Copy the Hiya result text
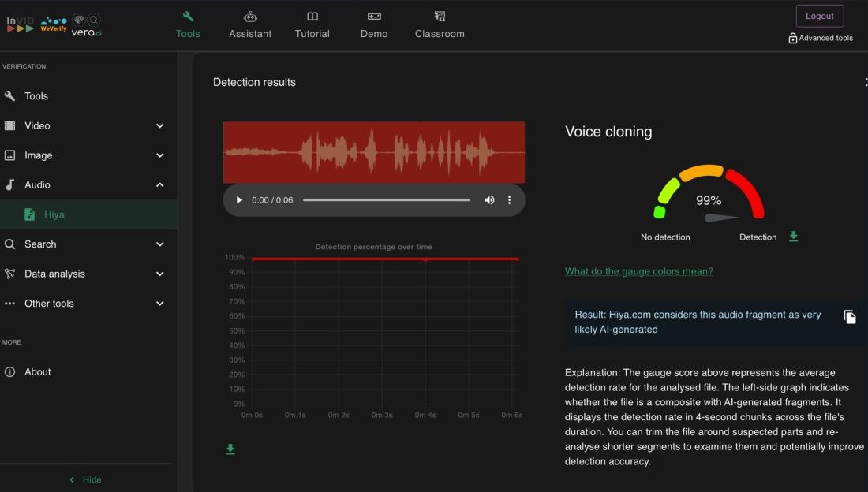 point(850,317)
